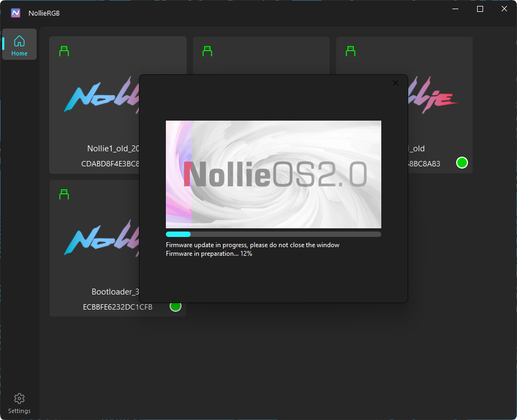517x420 pixels.
Task: Select the Nollie1_old device name
Action: (113, 149)
